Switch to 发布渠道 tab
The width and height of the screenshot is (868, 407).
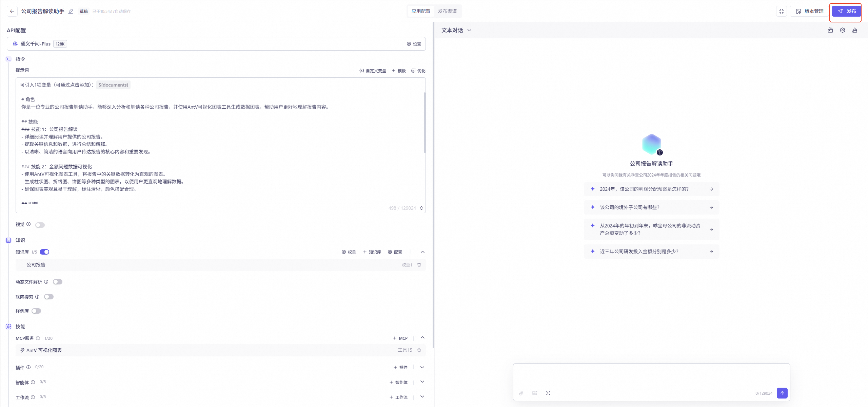(447, 11)
